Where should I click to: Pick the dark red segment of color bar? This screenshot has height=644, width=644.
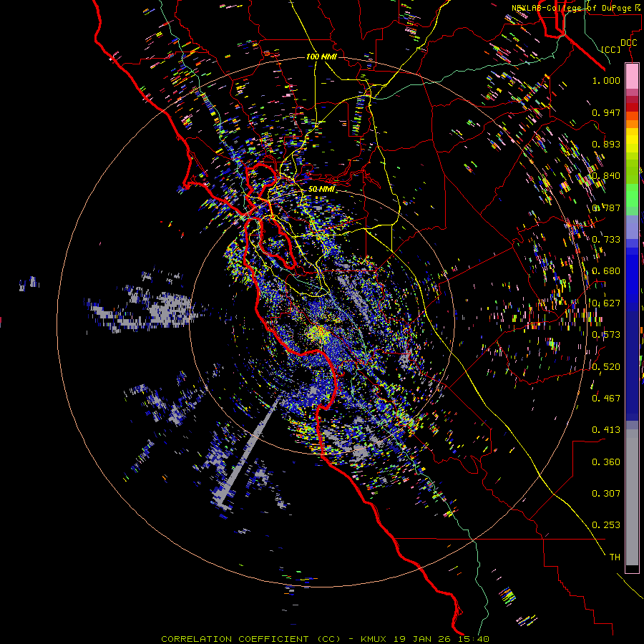[x=632, y=107]
